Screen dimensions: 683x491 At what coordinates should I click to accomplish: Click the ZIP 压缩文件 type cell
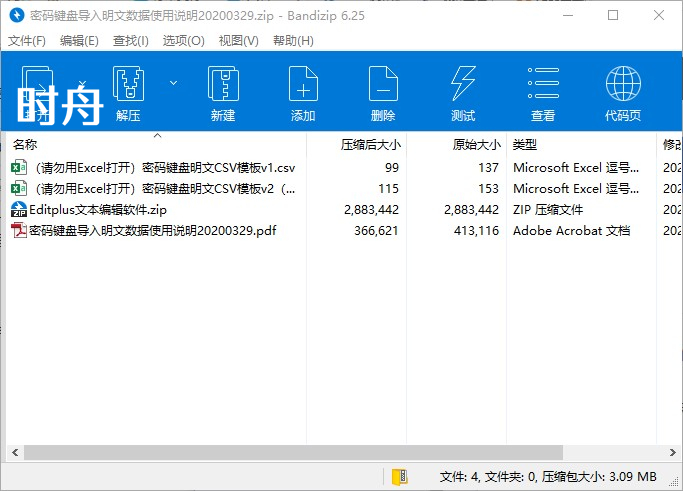pos(548,210)
